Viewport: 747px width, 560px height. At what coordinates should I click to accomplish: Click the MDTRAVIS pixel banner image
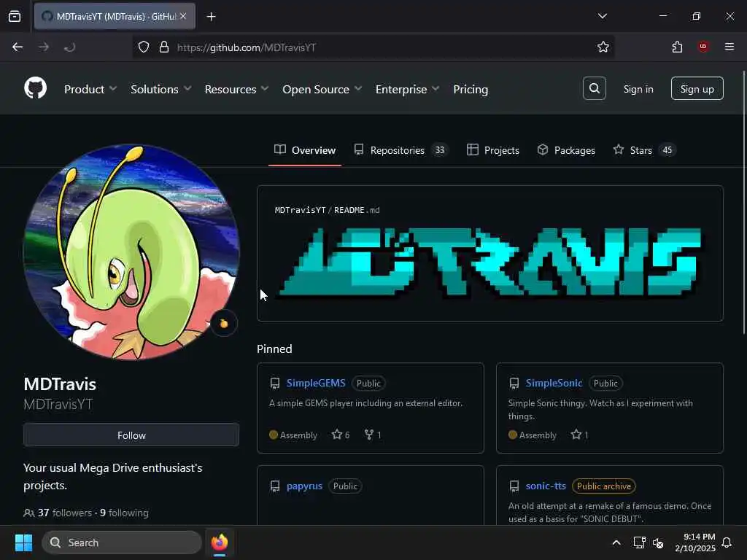pos(489,262)
